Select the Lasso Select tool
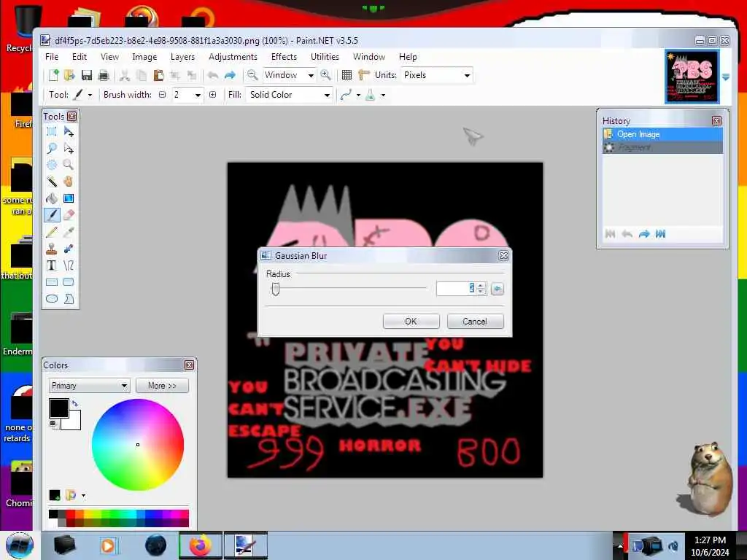The width and height of the screenshot is (747, 560). (x=52, y=149)
